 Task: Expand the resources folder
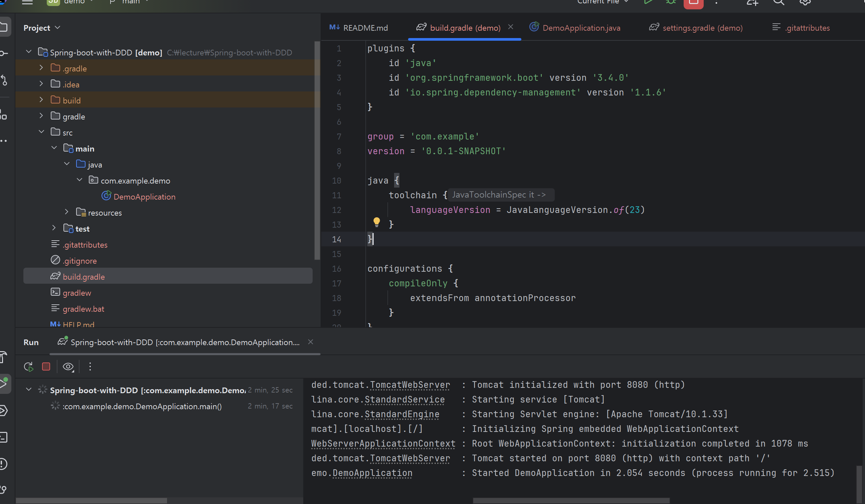tap(66, 212)
